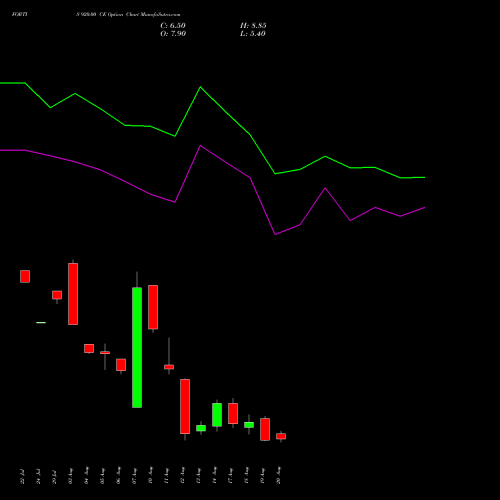Screen dimensions: 500x500
Task: Click the 19 Aug date label
Action: coord(262,476)
